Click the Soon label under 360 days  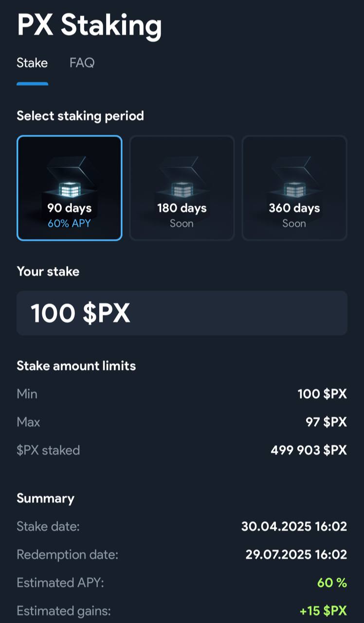tap(294, 223)
